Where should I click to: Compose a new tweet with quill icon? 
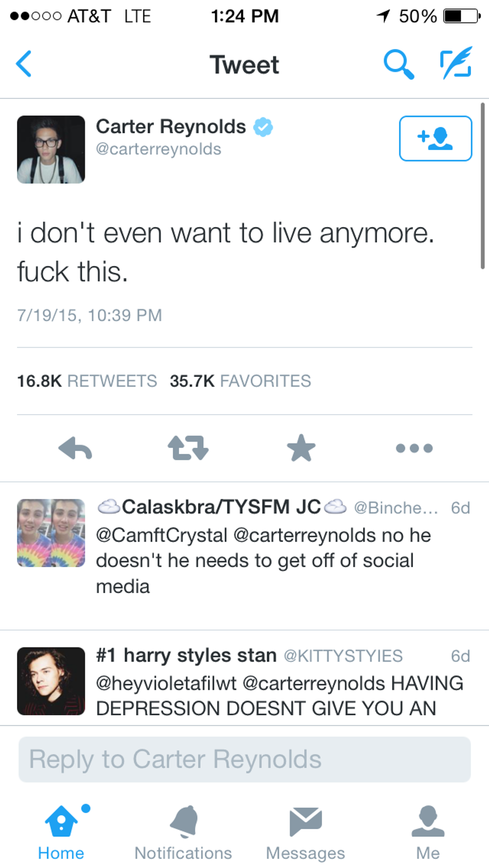(x=456, y=63)
